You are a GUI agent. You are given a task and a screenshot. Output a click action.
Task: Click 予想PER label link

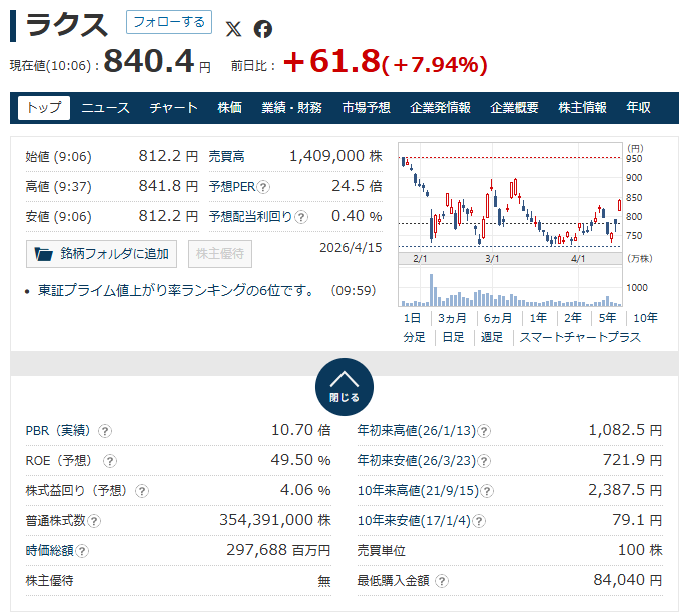pos(232,187)
